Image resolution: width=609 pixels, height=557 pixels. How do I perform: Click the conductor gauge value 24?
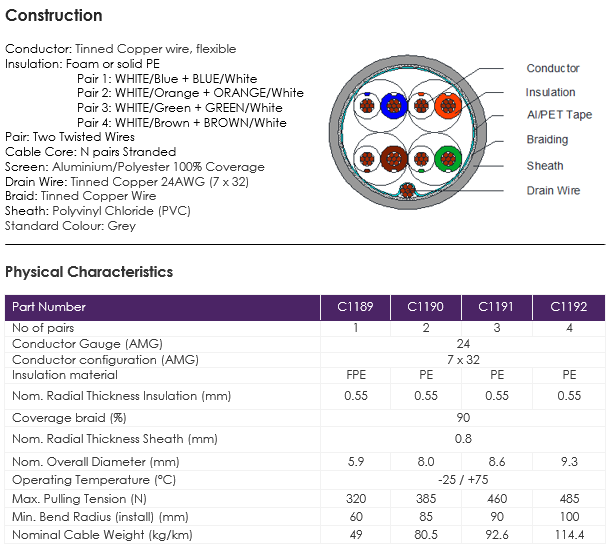[463, 344]
